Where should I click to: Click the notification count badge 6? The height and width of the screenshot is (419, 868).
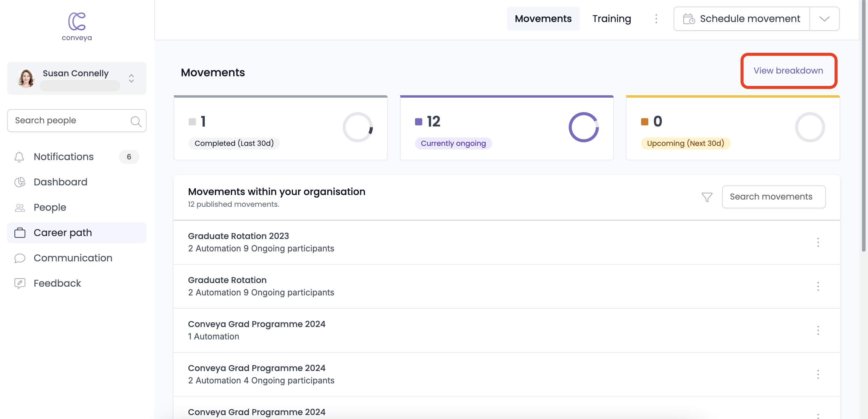(x=129, y=157)
